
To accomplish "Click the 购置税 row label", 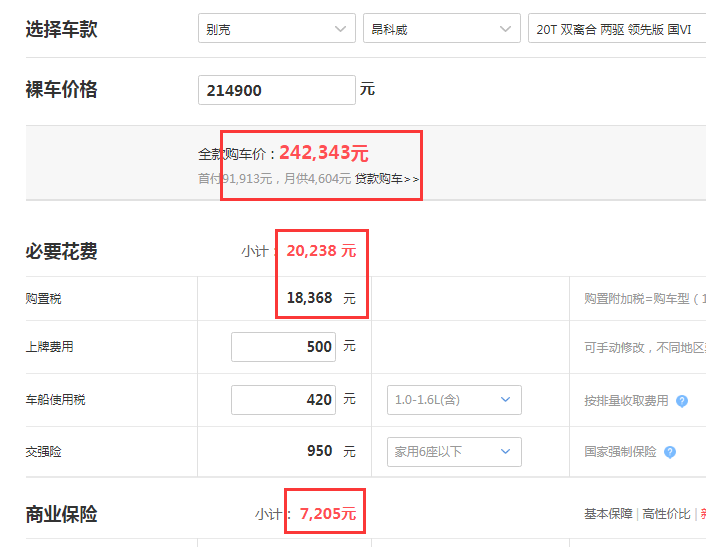I will coord(43,298).
